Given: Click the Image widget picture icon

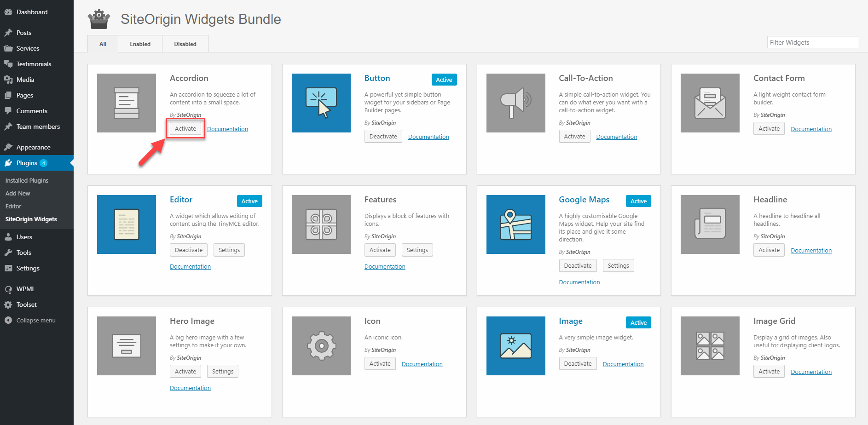Looking at the screenshot, I should [516, 346].
